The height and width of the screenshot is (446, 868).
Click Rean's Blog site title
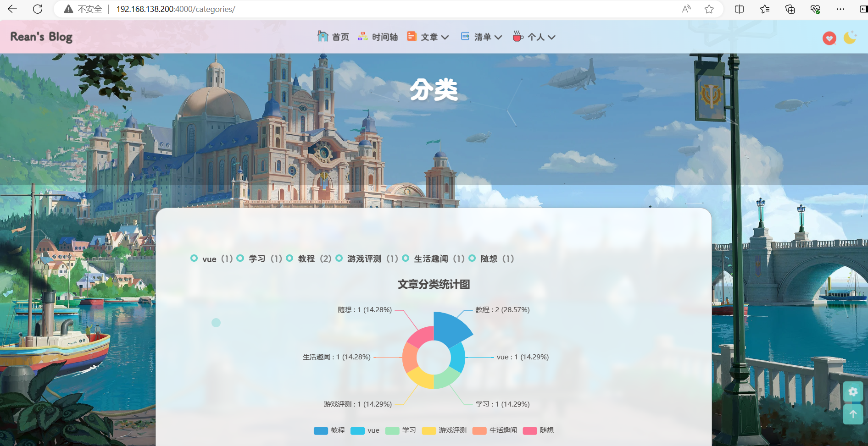pyautogui.click(x=41, y=37)
